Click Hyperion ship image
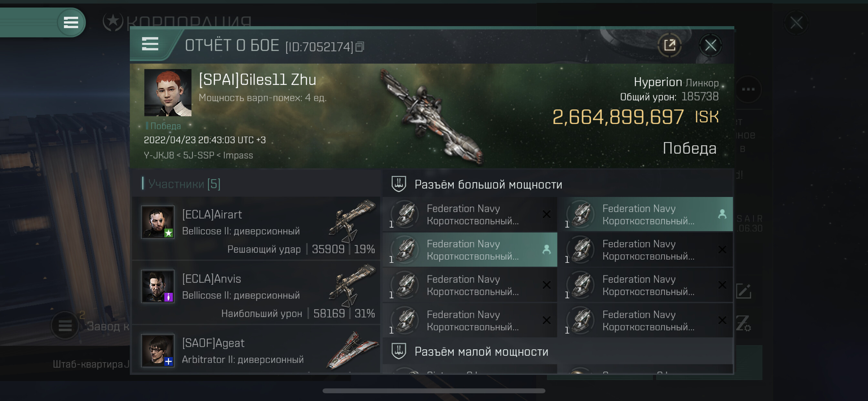Image resolution: width=868 pixels, height=401 pixels. [x=433, y=117]
